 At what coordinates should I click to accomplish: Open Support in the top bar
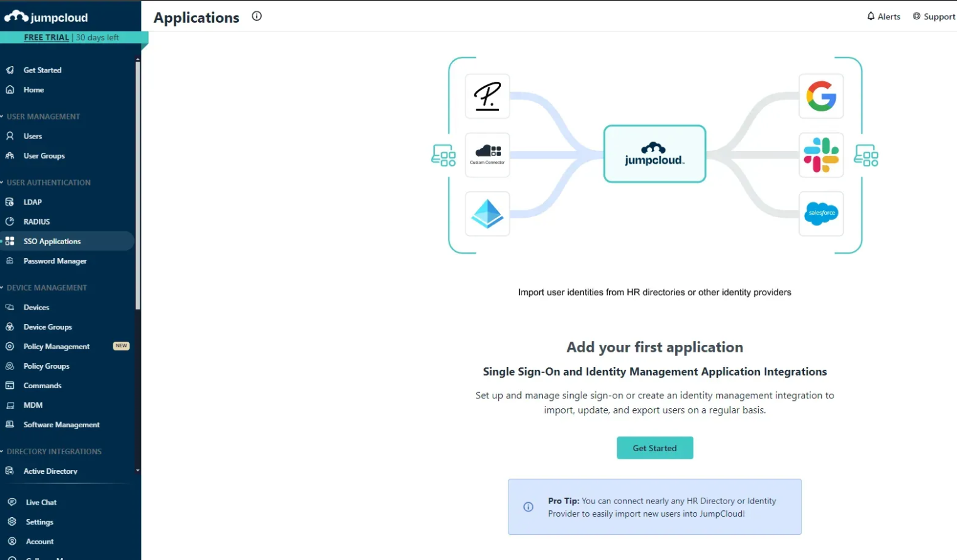(x=934, y=16)
